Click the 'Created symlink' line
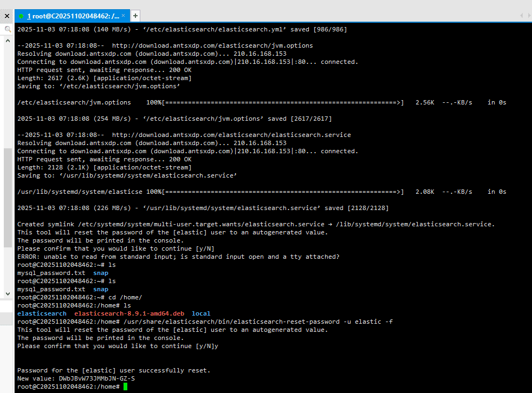Viewport: 532px width, 393px height. (256, 224)
